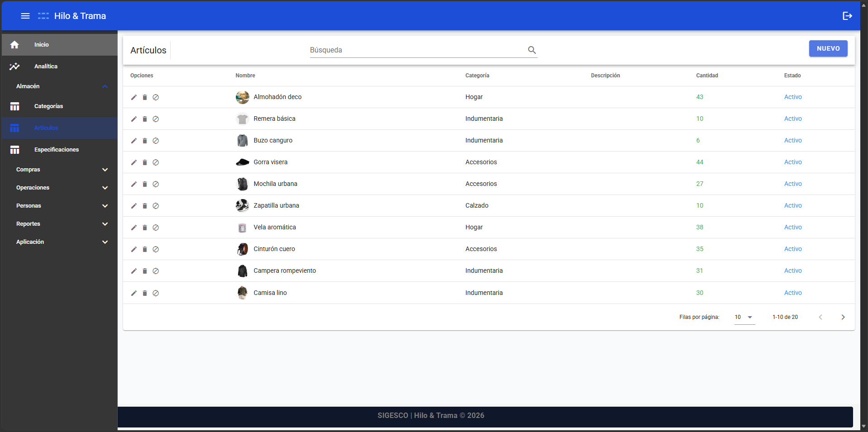
Task: Deactivate the Gorra visera article
Action: point(156,162)
